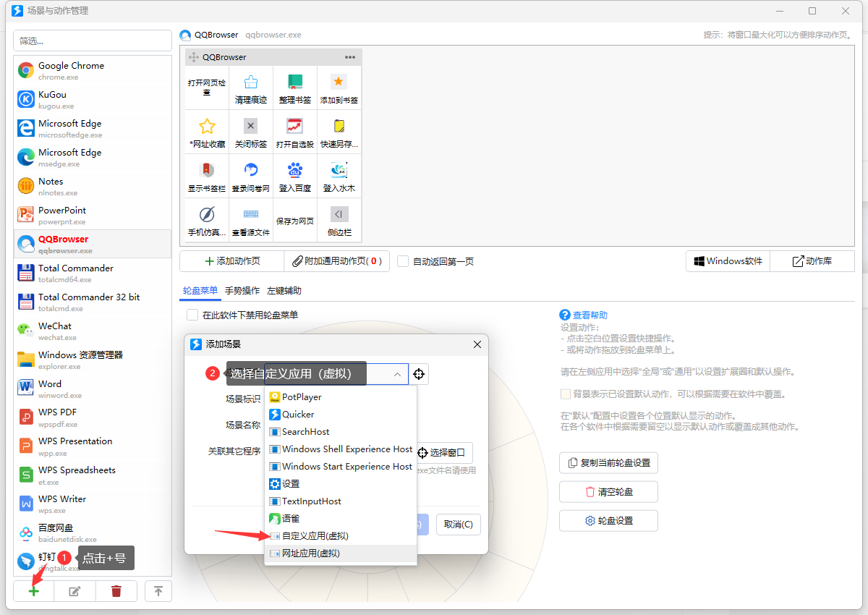The height and width of the screenshot is (615, 868).
Task: Click the 添加动作页 button
Action: pos(231,261)
